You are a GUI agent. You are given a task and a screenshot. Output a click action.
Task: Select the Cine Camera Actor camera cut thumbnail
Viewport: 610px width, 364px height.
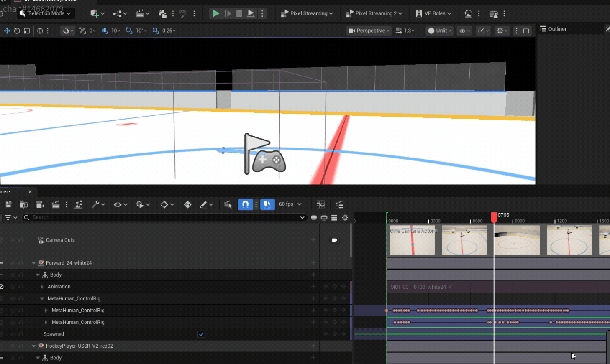412,240
